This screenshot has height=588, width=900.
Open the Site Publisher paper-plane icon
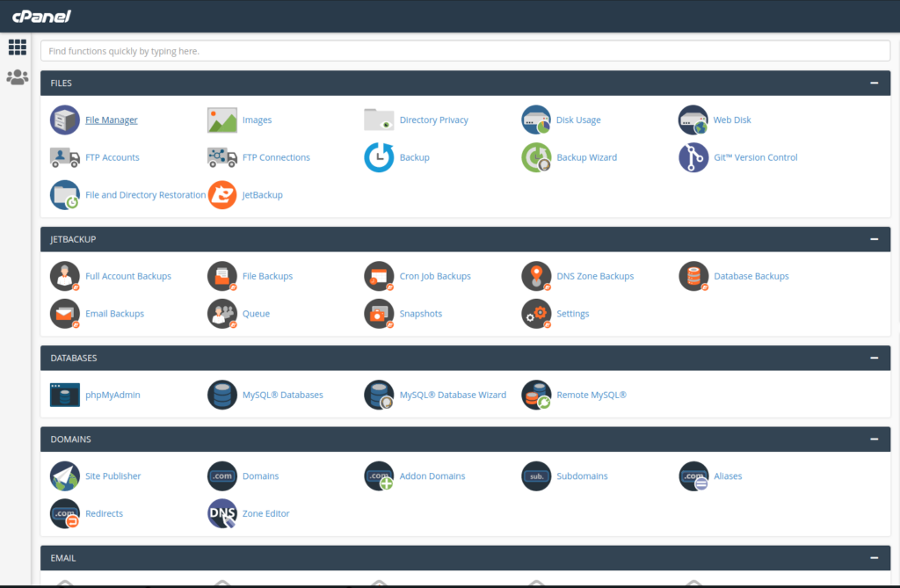point(65,476)
